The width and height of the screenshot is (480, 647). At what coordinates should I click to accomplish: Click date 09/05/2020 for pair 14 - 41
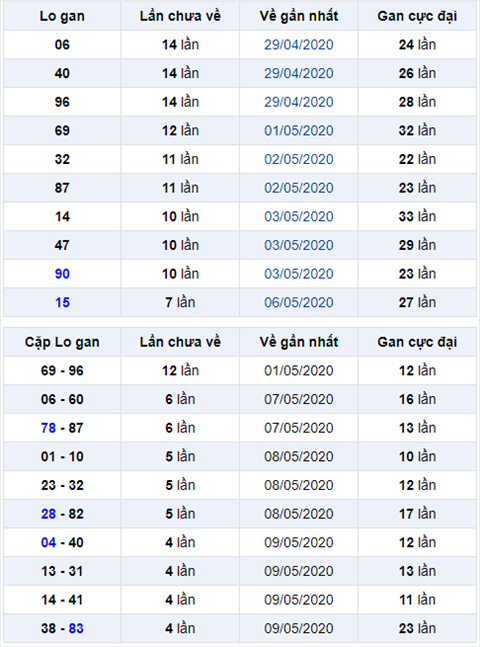click(x=299, y=600)
